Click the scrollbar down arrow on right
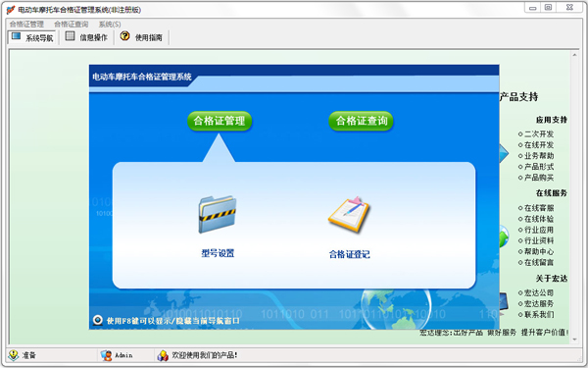The height and width of the screenshot is (368, 588). (x=575, y=340)
